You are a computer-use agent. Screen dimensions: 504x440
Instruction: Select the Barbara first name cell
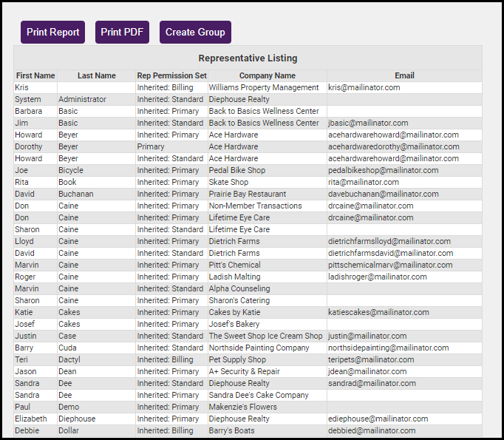tap(35, 111)
